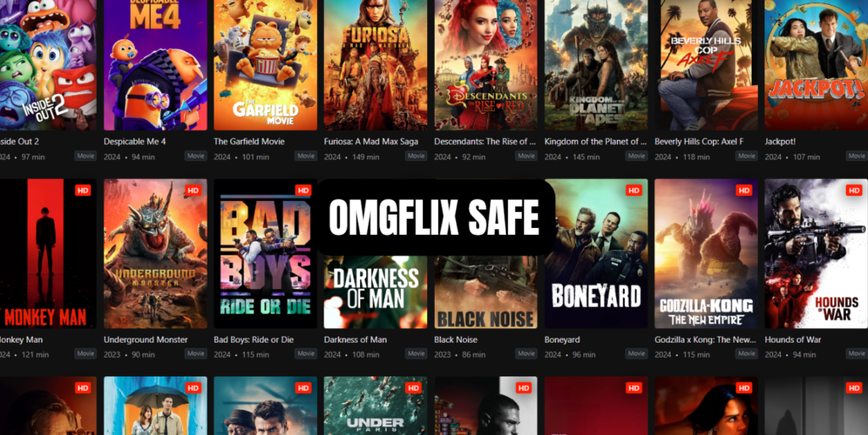Click HD badge on Bad Boys poster
This screenshot has height=435, width=868.
point(303,191)
